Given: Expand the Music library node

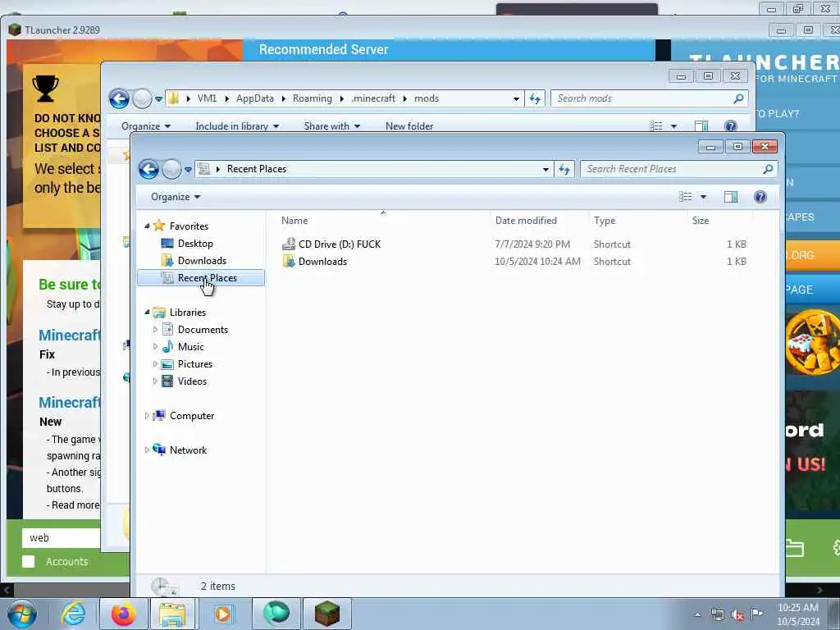Looking at the screenshot, I should (155, 347).
